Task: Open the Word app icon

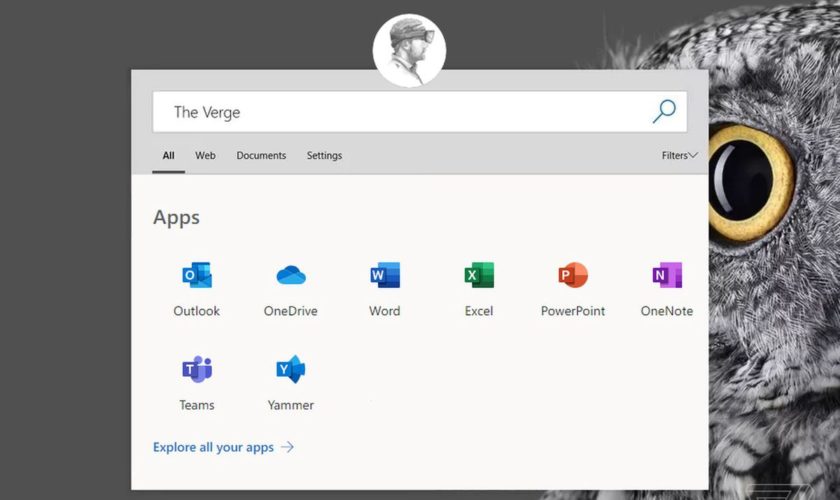Action: [385, 276]
